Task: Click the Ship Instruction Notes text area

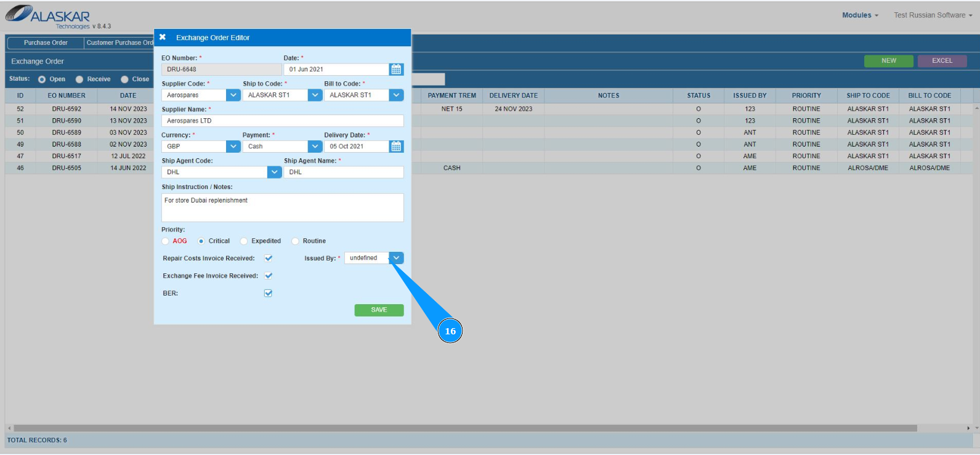Action: tap(283, 207)
